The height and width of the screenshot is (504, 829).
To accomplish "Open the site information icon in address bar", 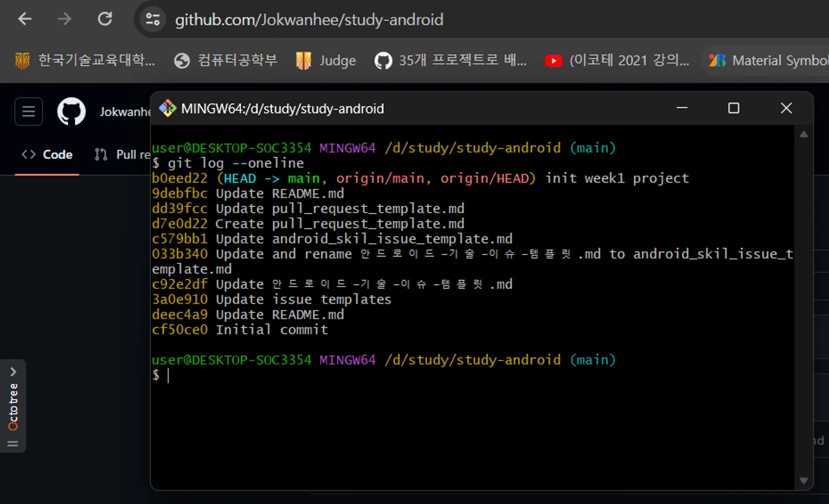I will (x=152, y=19).
